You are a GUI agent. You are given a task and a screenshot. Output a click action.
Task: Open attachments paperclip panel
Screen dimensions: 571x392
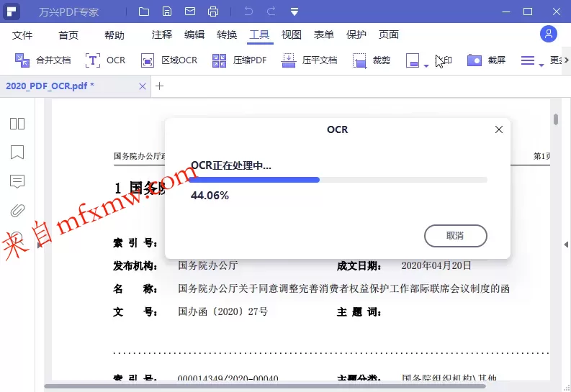click(x=17, y=210)
